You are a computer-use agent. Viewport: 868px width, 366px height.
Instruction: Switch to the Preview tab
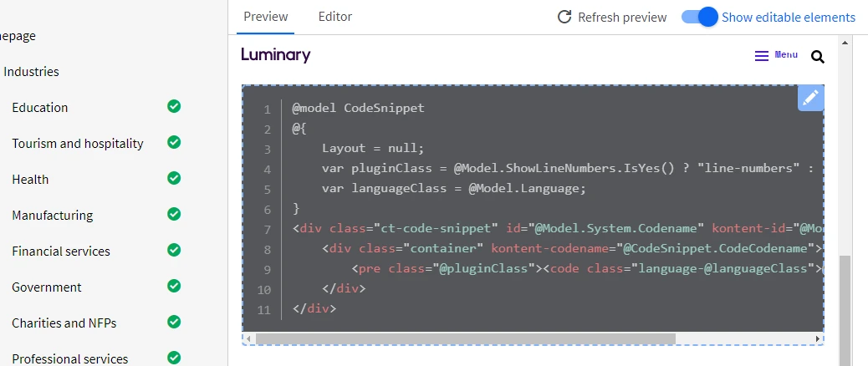(266, 17)
